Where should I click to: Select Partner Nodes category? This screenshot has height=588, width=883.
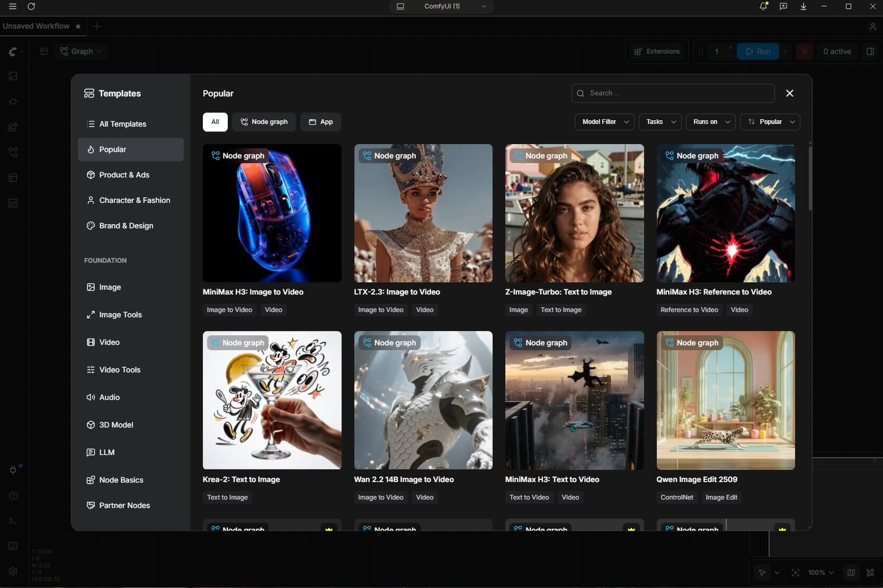pos(131,505)
